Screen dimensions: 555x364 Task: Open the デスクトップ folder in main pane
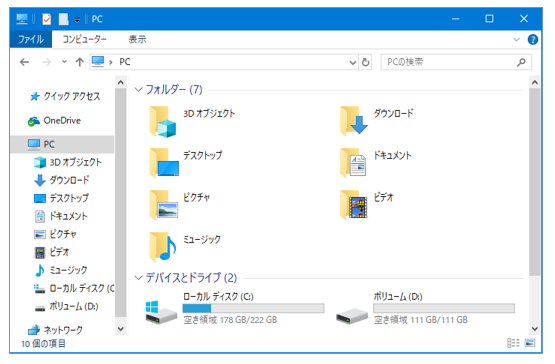(x=186, y=163)
